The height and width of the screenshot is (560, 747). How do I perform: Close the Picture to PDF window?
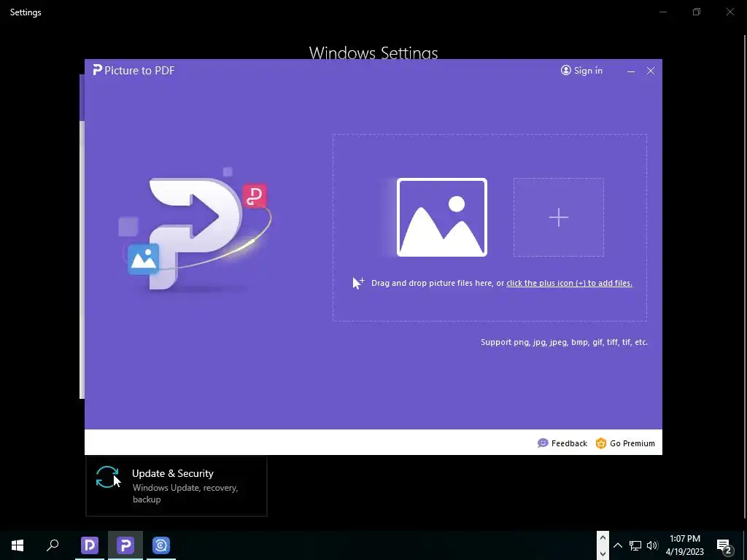tap(650, 71)
